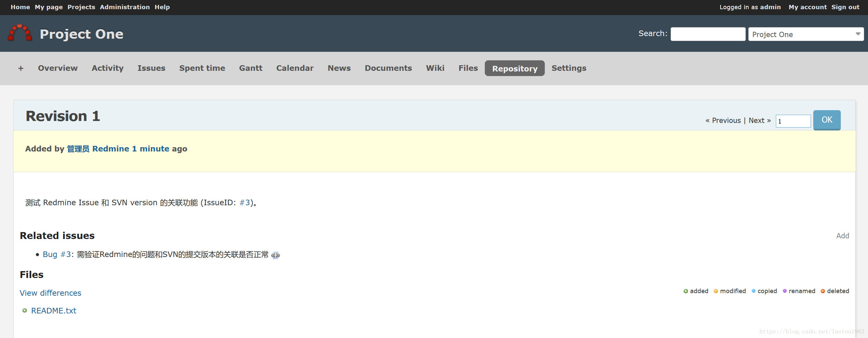This screenshot has width=868, height=338.
Task: Click the Related issues heading
Action: click(x=57, y=236)
